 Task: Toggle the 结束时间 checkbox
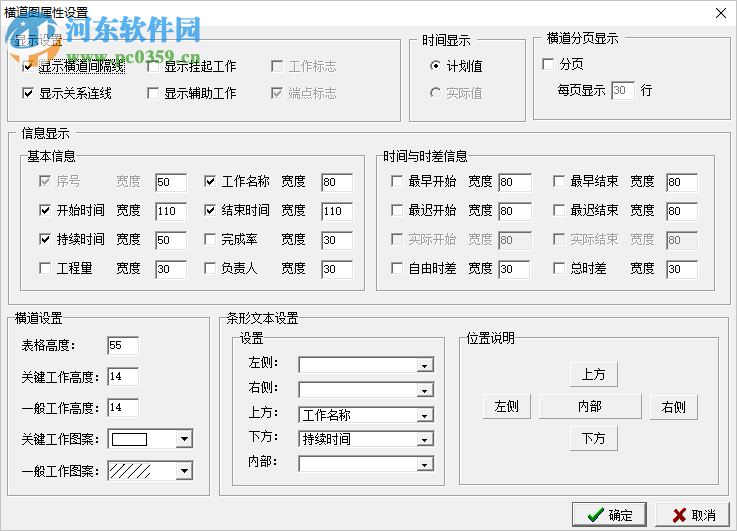pyautogui.click(x=210, y=210)
